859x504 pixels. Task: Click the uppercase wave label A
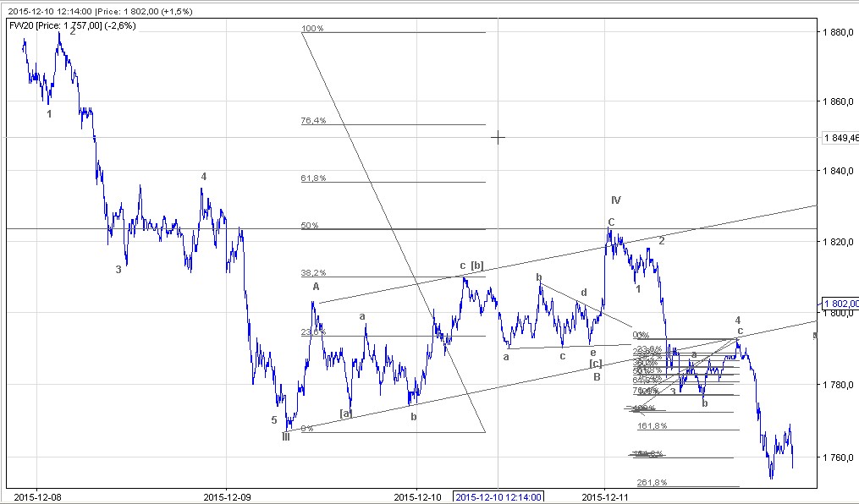pos(316,287)
